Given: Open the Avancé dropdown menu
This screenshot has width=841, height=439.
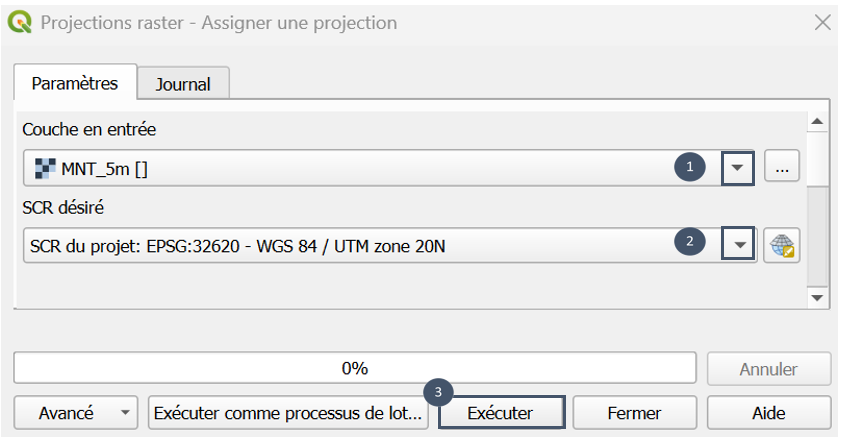Looking at the screenshot, I should (76, 413).
